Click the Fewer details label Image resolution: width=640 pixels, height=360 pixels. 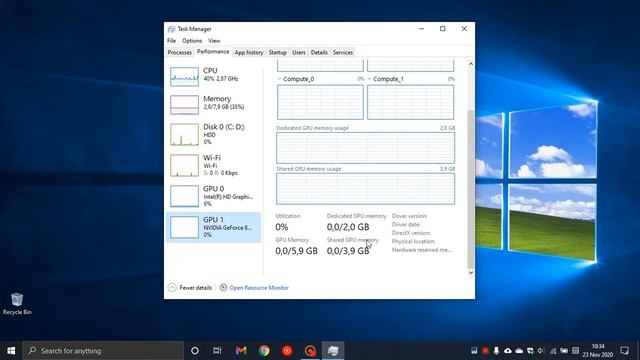click(196, 288)
